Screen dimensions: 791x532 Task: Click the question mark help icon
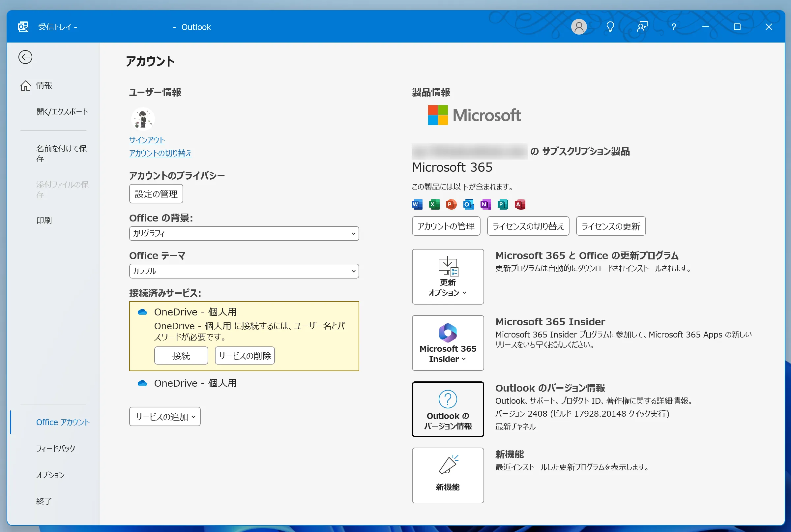click(674, 27)
